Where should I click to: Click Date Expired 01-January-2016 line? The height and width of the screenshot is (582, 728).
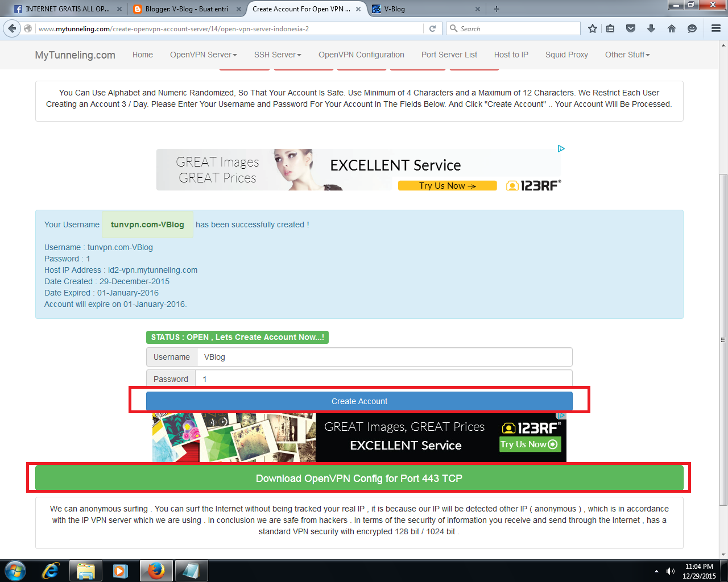101,293
